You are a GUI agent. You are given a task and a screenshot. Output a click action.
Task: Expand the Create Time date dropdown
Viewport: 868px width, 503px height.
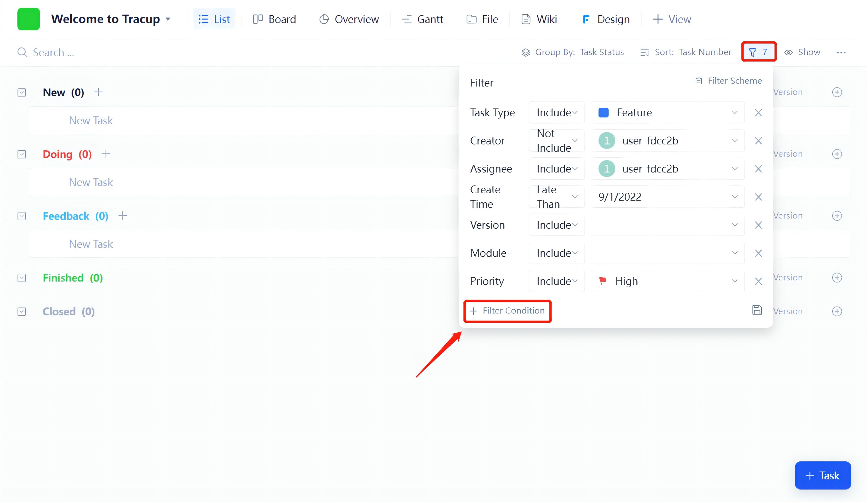(667, 197)
